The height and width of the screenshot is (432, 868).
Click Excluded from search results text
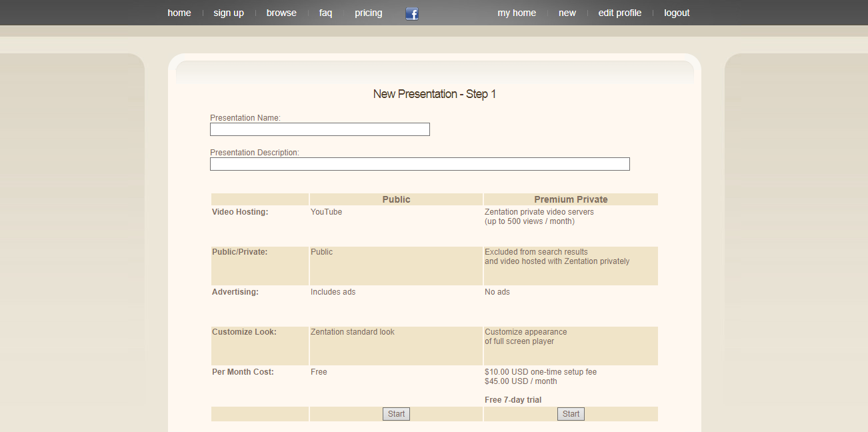536,252
